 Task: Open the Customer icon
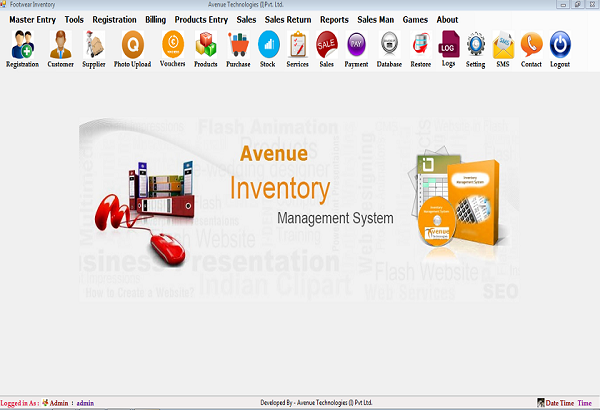(x=60, y=49)
